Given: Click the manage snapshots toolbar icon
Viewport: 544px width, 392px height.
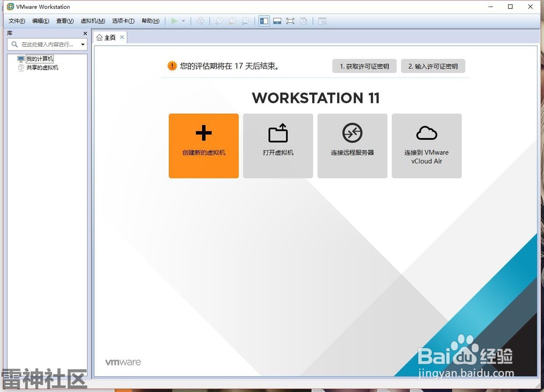Looking at the screenshot, I should pos(245,21).
